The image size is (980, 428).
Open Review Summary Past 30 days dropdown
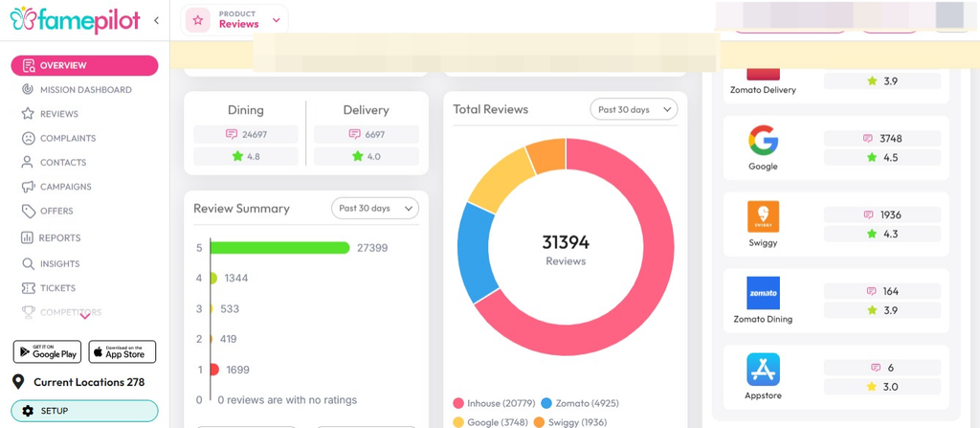(375, 209)
